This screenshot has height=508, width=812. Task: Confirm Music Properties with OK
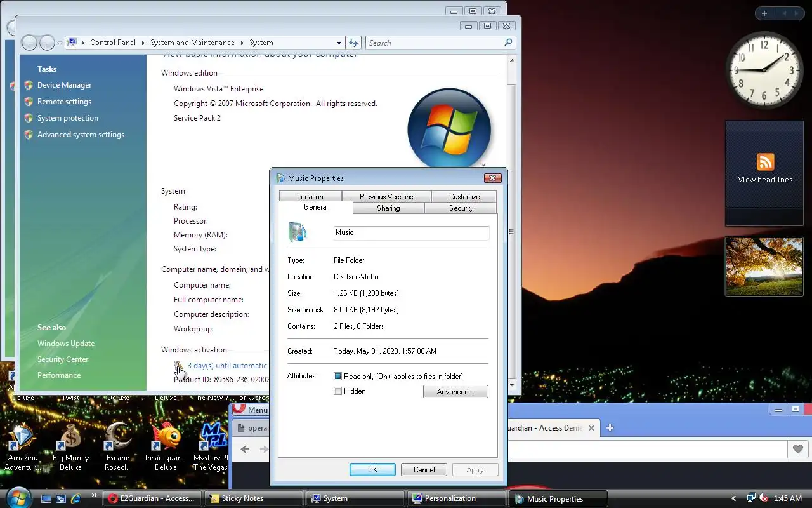coord(372,470)
